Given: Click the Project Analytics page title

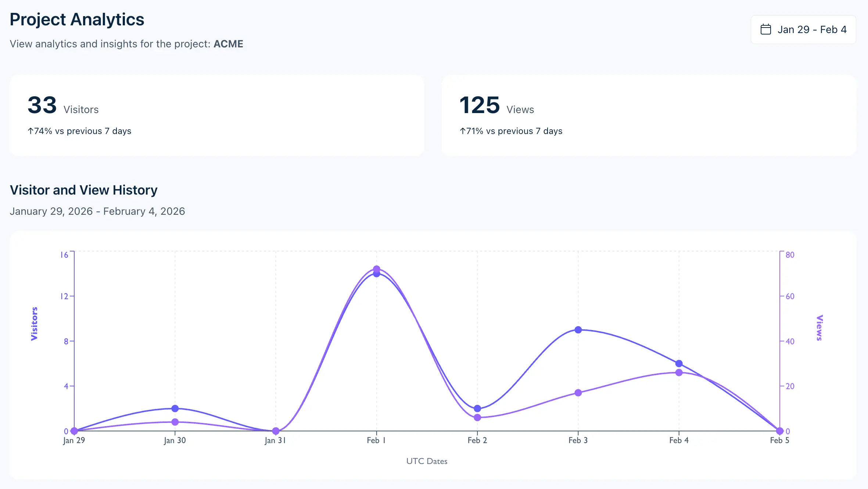Looking at the screenshot, I should [77, 19].
